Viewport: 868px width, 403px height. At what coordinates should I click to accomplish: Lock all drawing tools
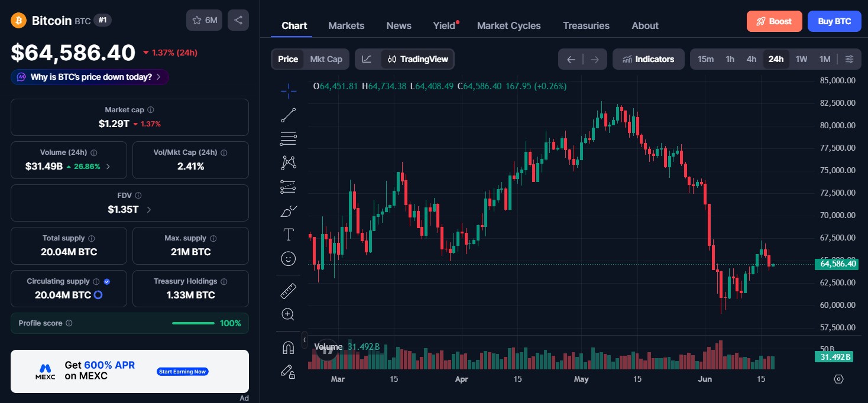click(x=289, y=372)
